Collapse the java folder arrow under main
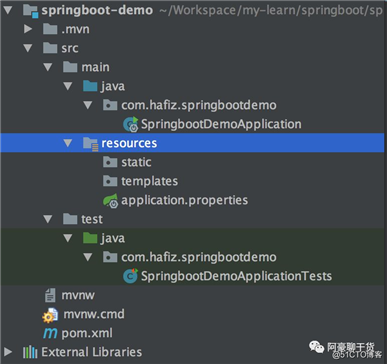This screenshot has width=387, height=364. tap(68, 86)
